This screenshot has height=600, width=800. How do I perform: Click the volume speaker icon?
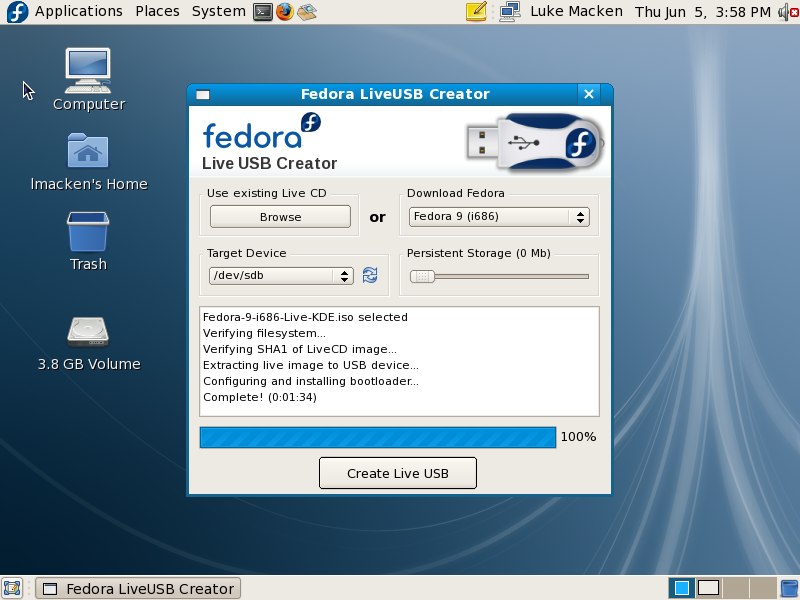coord(789,12)
